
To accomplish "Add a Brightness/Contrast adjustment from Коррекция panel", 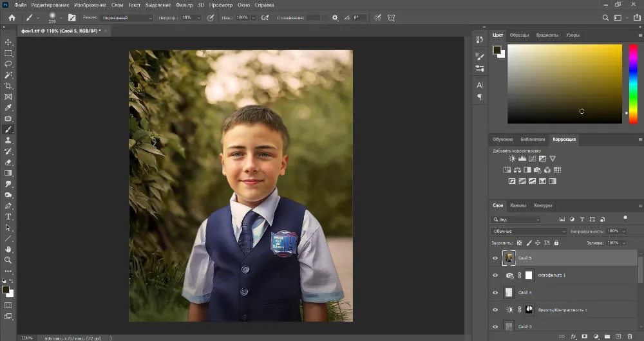I will coord(512,158).
